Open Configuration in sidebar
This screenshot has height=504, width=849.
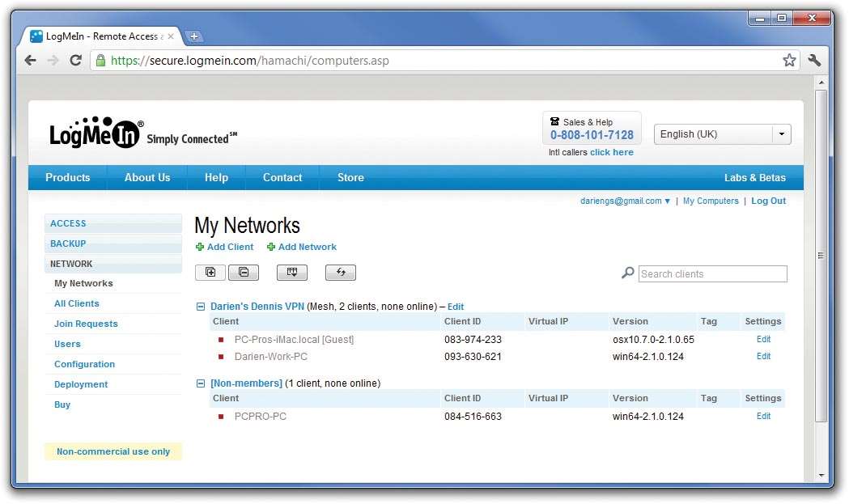pos(84,364)
